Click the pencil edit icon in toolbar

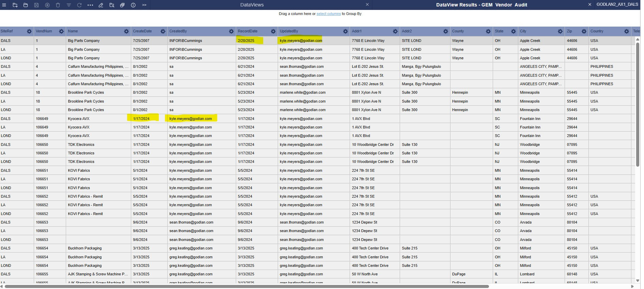tap(101, 5)
